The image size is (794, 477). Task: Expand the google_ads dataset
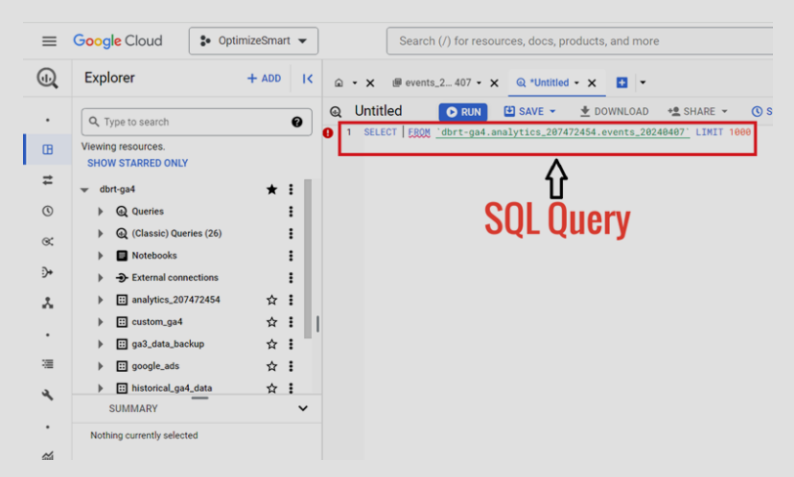click(x=100, y=366)
